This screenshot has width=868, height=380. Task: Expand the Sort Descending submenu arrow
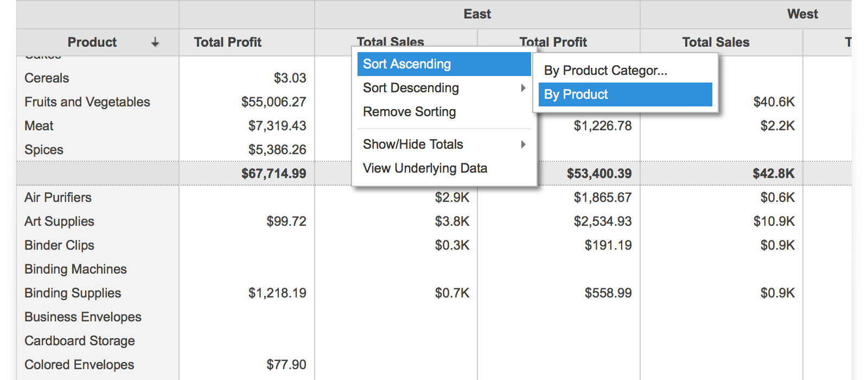[523, 88]
